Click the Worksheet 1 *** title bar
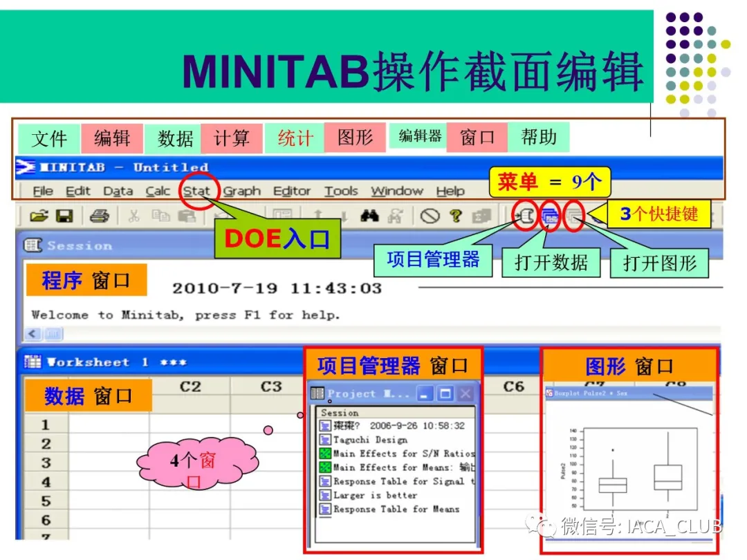The image size is (747, 560). click(162, 362)
